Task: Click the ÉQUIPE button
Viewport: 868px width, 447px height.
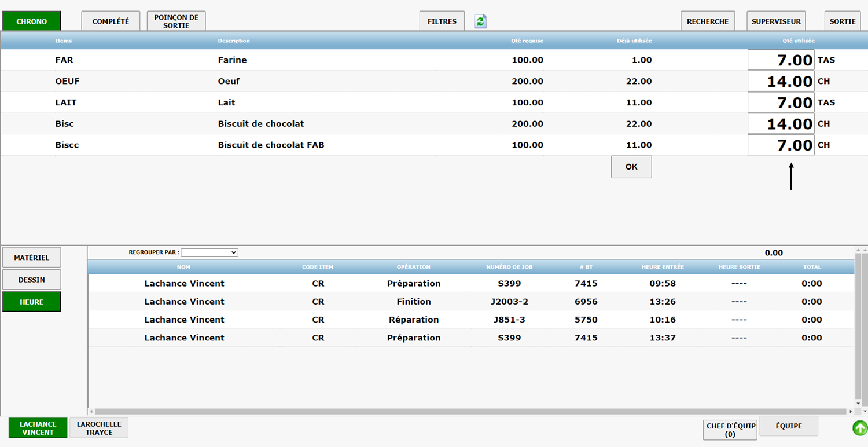Action: [789, 426]
